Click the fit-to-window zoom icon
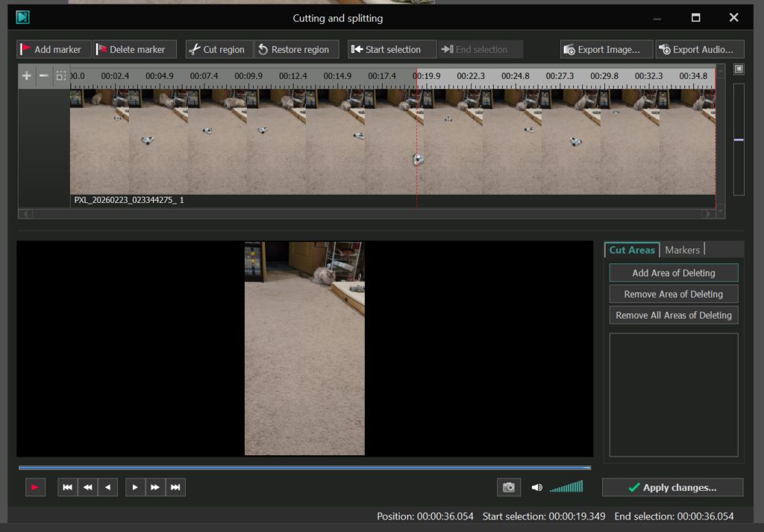Image resolution: width=764 pixels, height=532 pixels. point(60,76)
